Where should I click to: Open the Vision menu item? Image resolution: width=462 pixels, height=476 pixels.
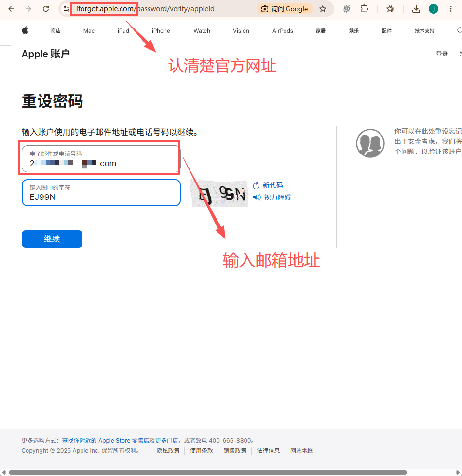coord(241,31)
